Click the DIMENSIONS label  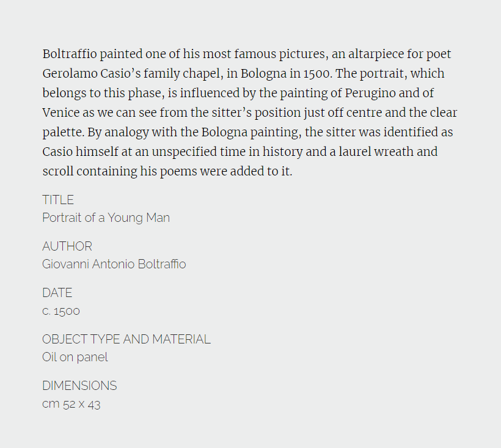(x=79, y=386)
